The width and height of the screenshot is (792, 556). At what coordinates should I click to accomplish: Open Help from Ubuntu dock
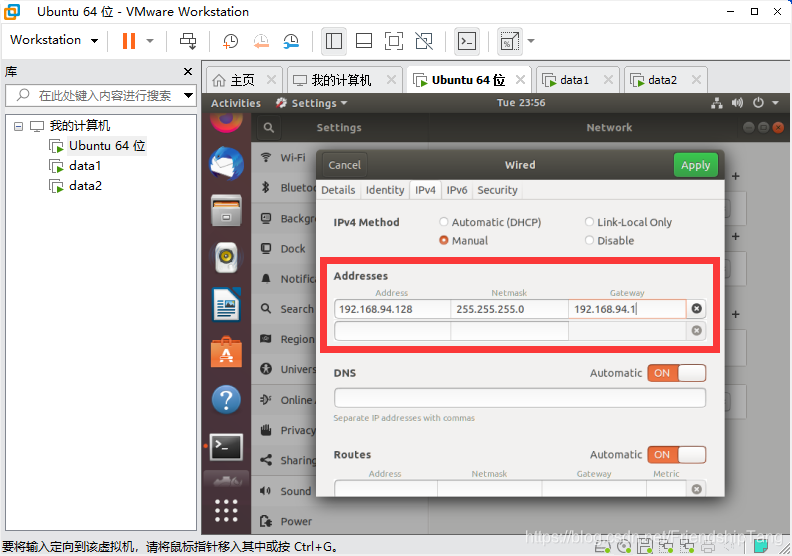226,399
